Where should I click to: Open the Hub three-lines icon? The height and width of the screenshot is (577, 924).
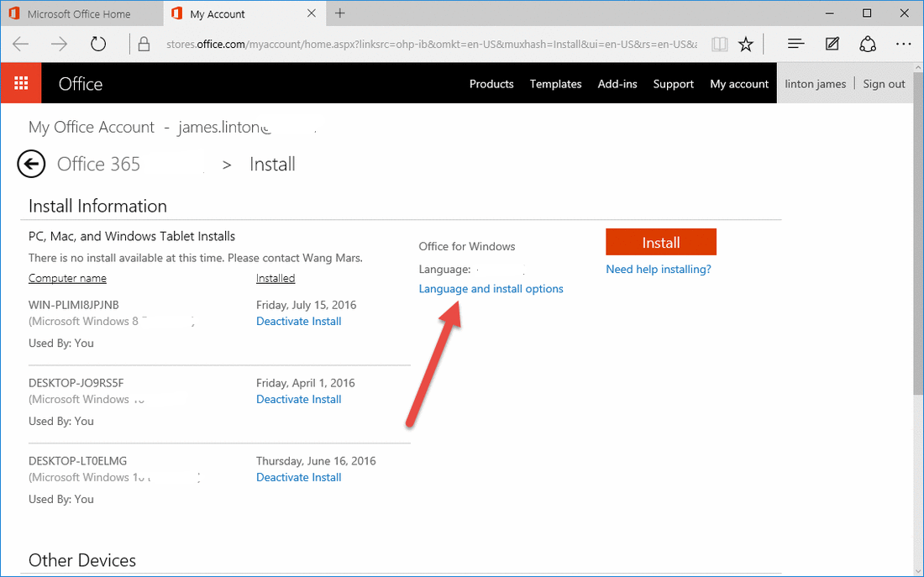coord(795,44)
